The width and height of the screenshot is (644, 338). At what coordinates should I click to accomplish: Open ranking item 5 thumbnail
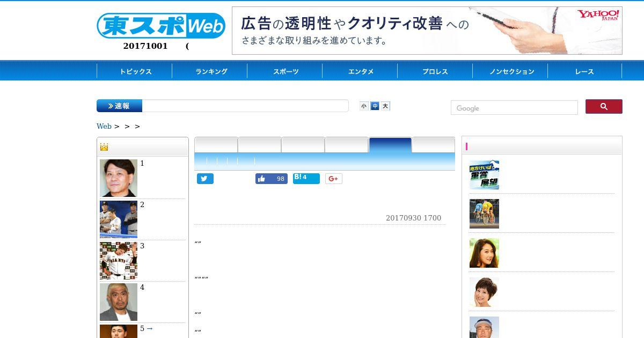[119, 331]
